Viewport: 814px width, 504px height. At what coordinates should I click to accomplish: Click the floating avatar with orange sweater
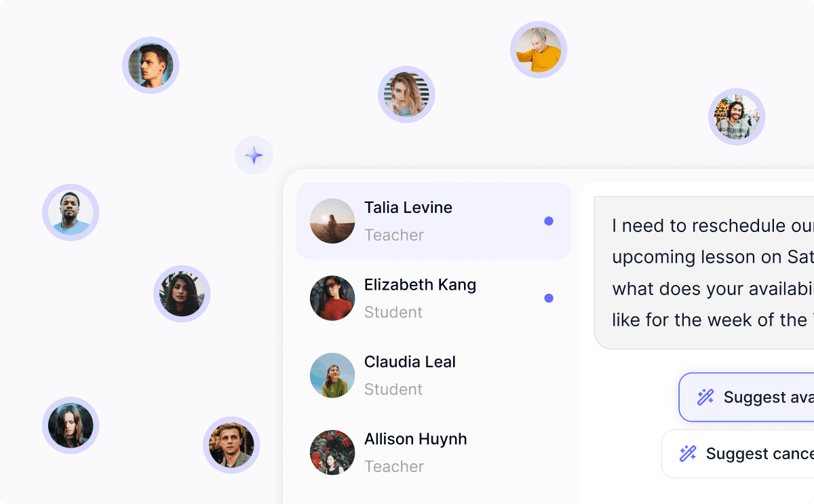coord(539,50)
